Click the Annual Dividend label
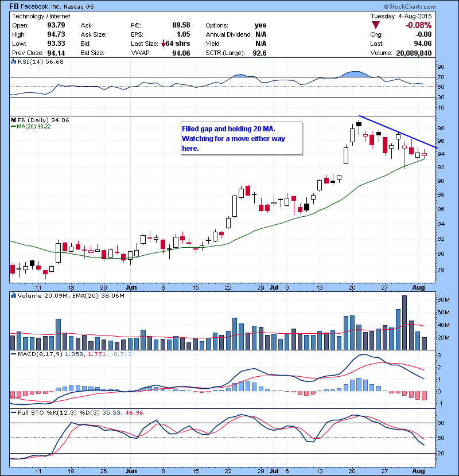 [228, 34]
